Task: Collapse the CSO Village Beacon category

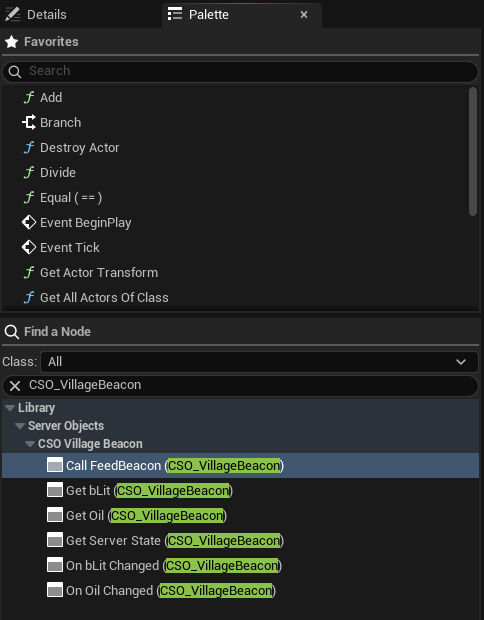Action: point(30,444)
